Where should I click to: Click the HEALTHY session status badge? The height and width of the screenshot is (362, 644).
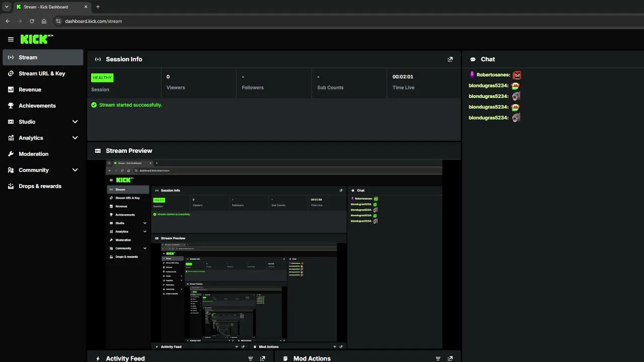[x=102, y=77]
